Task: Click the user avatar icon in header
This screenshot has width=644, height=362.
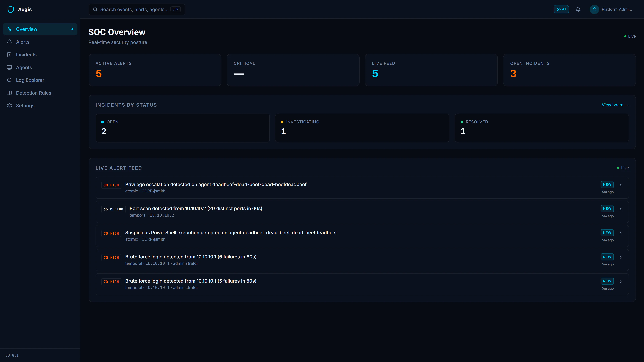Action: point(594,9)
